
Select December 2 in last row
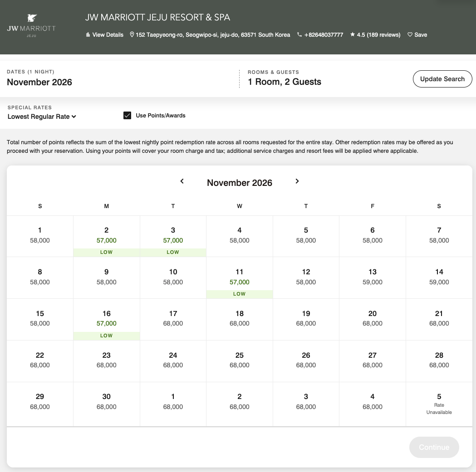point(240,404)
